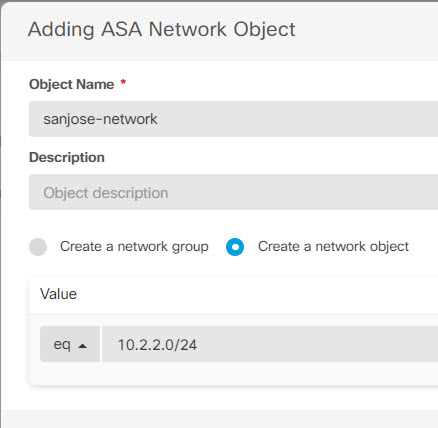This screenshot has height=428, width=438.
Task: Click the gray footer bar of the dialog
Action: (x=220, y=419)
